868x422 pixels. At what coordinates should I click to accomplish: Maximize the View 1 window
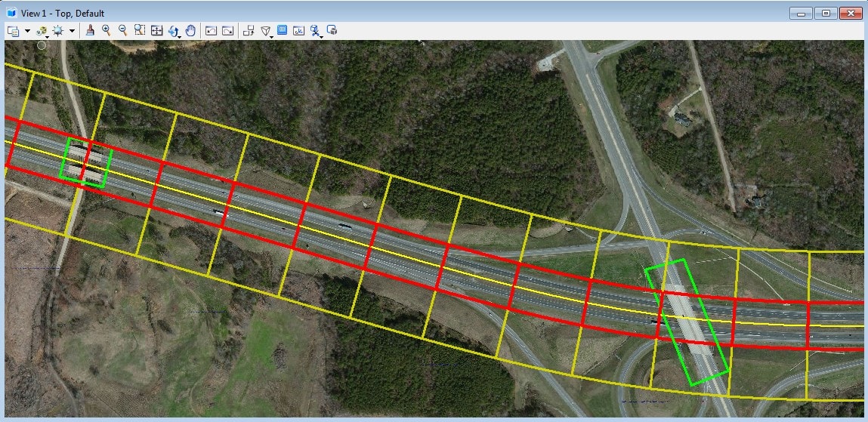pyautogui.click(x=826, y=13)
